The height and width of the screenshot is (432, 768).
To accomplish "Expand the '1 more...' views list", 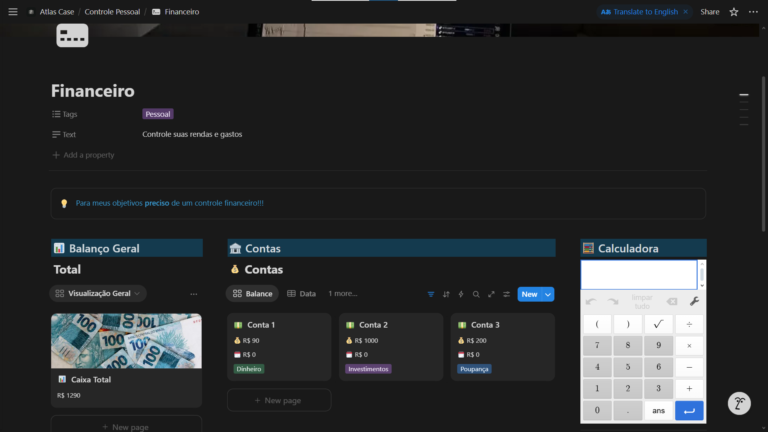I will pyautogui.click(x=343, y=294).
